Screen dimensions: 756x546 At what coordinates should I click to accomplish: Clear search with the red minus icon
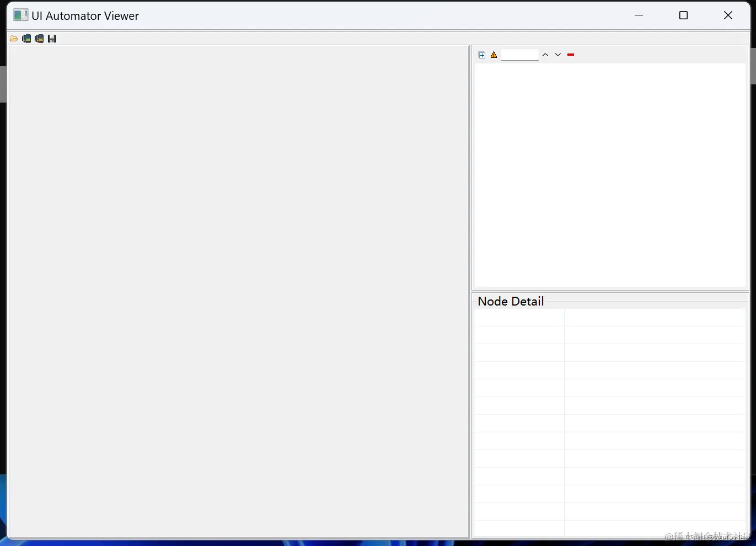tap(571, 55)
